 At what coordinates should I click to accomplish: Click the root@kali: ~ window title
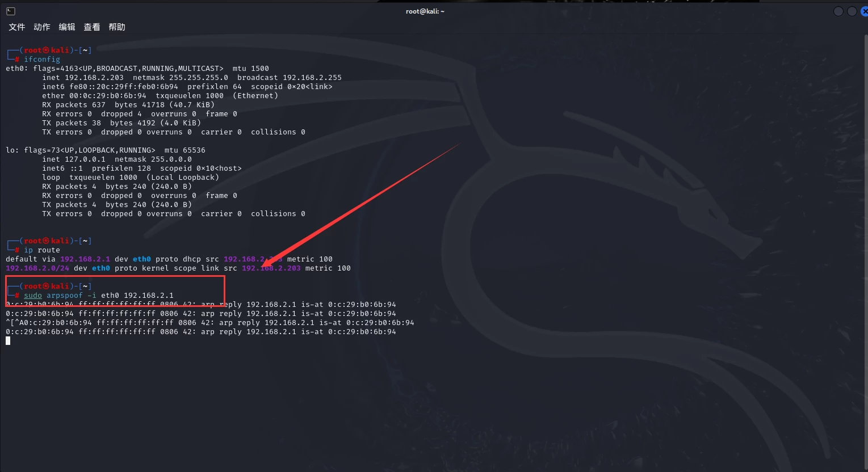point(425,11)
